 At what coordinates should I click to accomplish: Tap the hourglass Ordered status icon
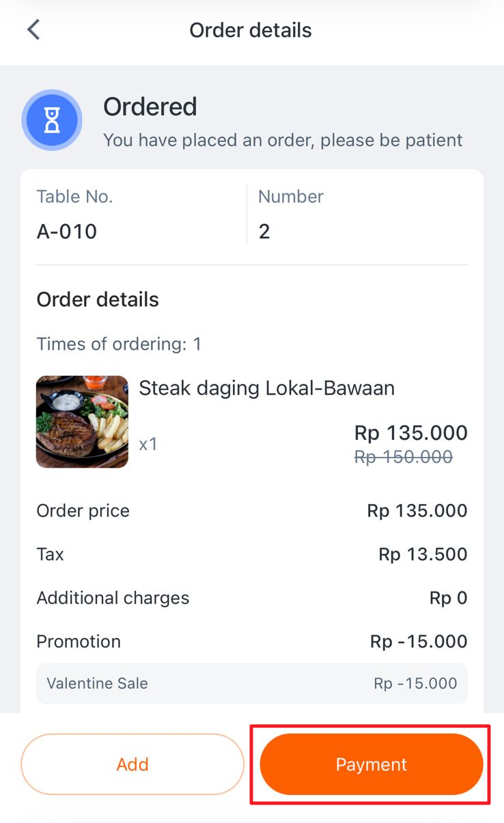pos(52,120)
